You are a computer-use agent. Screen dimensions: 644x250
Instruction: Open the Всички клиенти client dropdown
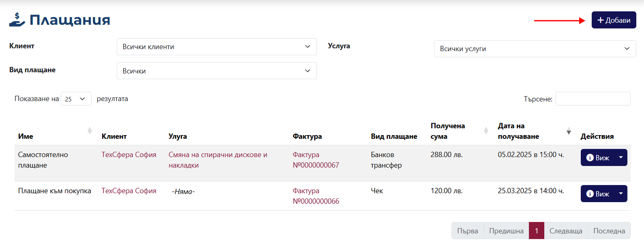(216, 47)
